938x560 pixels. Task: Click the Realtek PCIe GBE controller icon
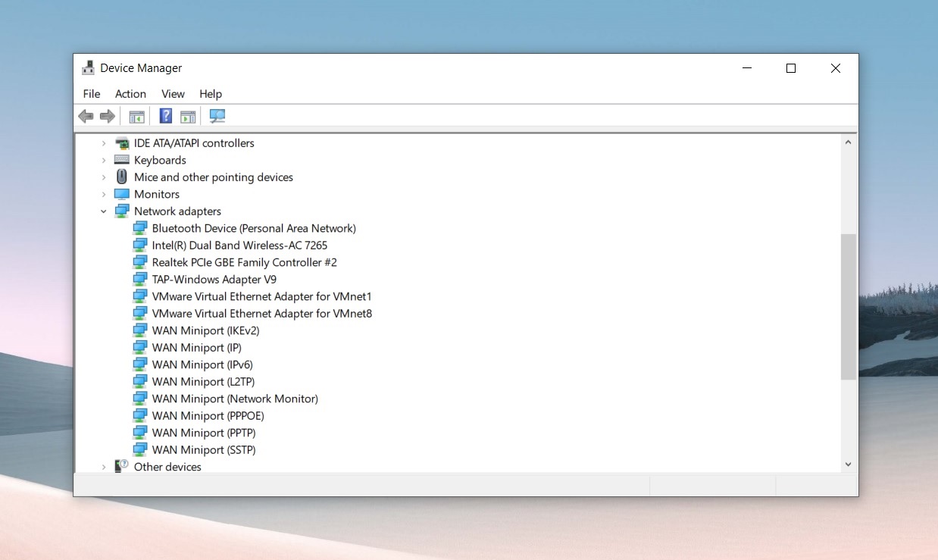139,262
